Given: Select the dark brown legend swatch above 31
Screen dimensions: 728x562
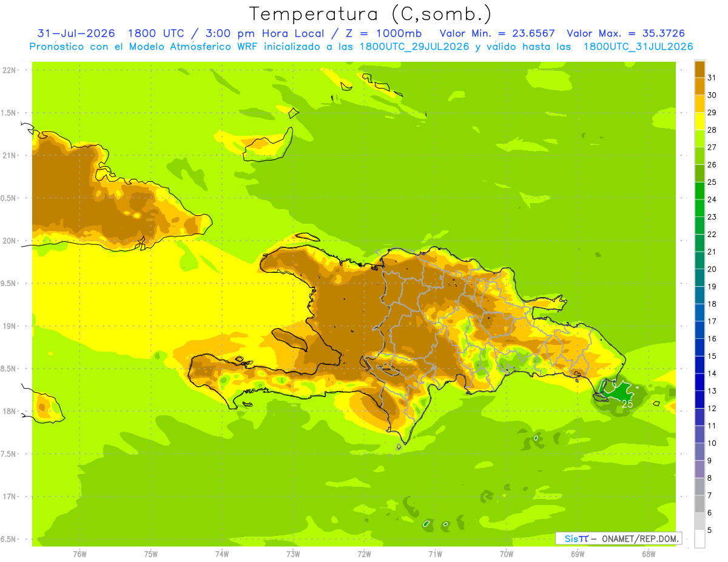Looking at the screenshot, I should [699, 70].
